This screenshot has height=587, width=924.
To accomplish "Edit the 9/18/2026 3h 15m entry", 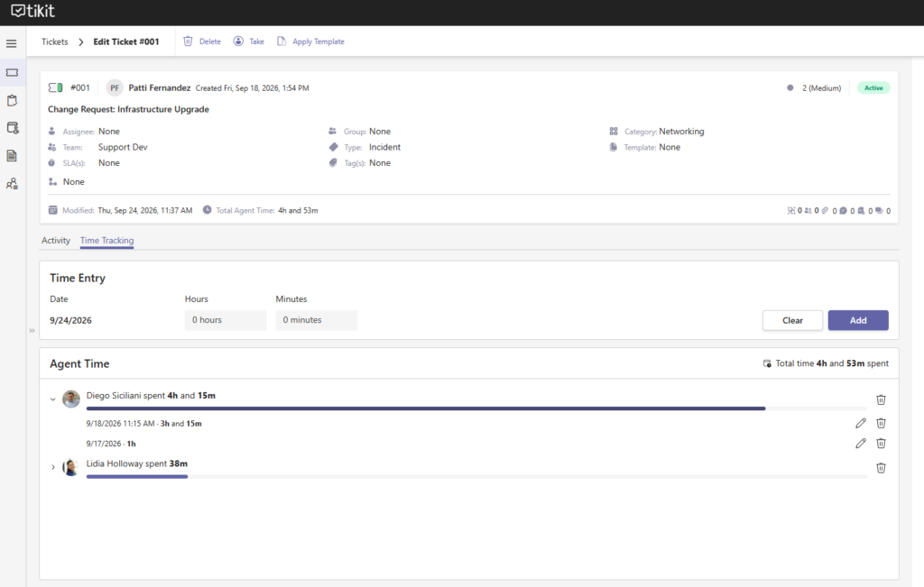I will tap(861, 423).
